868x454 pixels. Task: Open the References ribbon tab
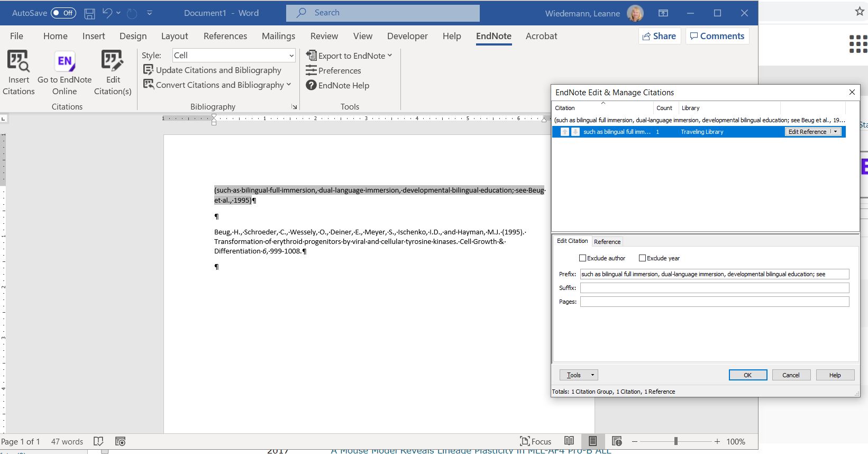[225, 36]
